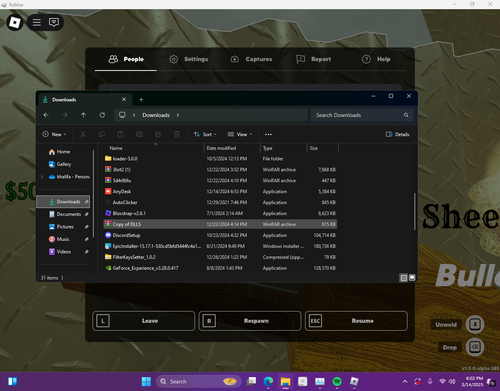Screen dimensions: 500x391
Task: Open the Roblox logo menu button
Action: click(x=14, y=22)
